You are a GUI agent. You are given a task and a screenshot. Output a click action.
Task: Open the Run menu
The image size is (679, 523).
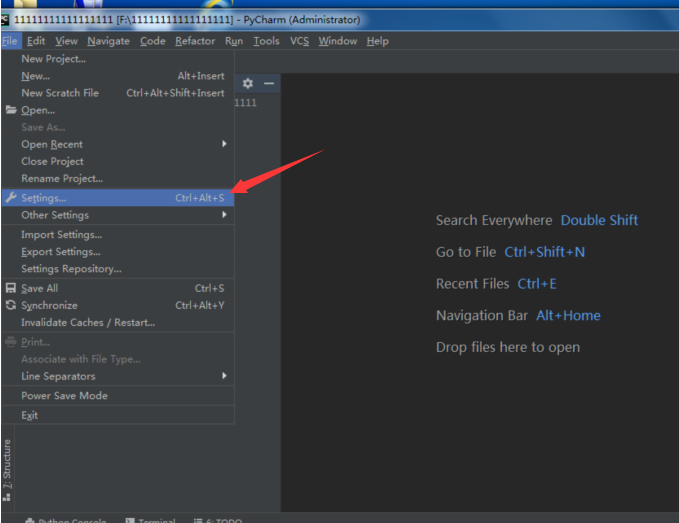(x=234, y=41)
